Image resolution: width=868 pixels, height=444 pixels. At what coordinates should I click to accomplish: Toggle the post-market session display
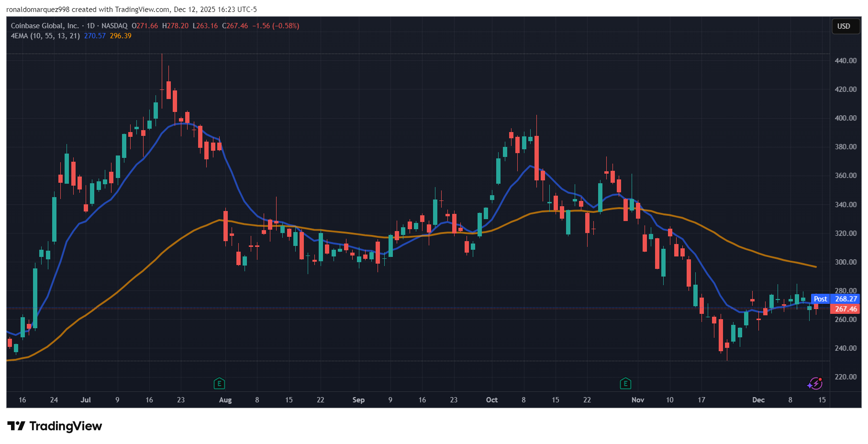(x=821, y=299)
